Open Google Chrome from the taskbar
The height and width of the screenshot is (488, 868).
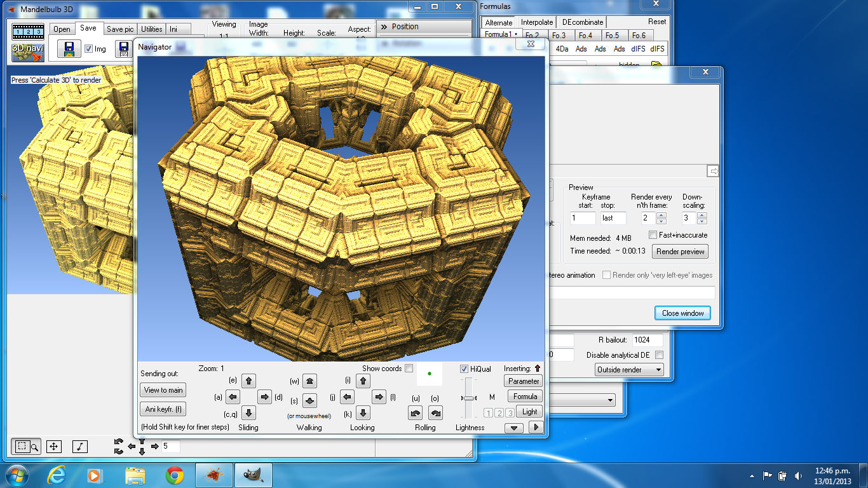tap(175, 475)
